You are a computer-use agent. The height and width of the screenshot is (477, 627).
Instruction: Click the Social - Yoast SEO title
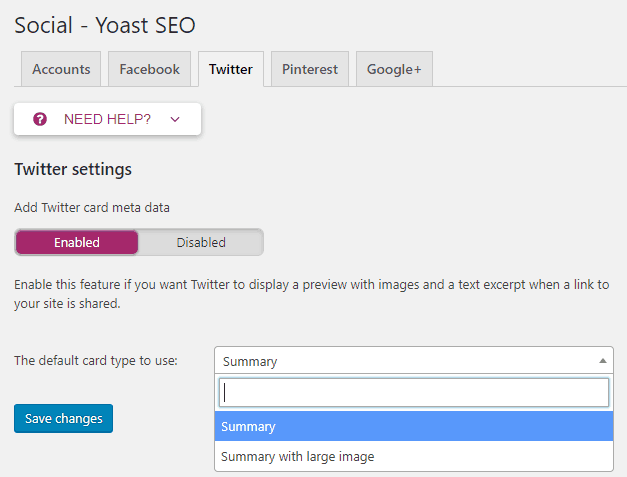(105, 25)
